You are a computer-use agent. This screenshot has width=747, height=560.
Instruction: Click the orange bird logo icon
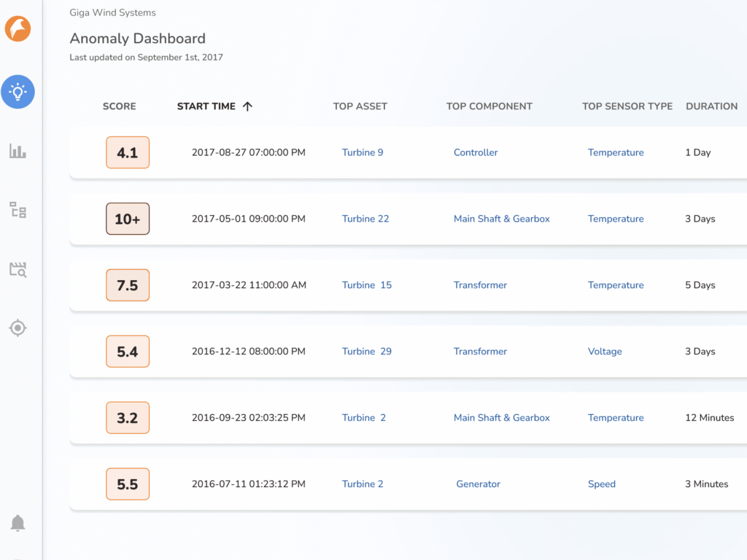(x=18, y=29)
